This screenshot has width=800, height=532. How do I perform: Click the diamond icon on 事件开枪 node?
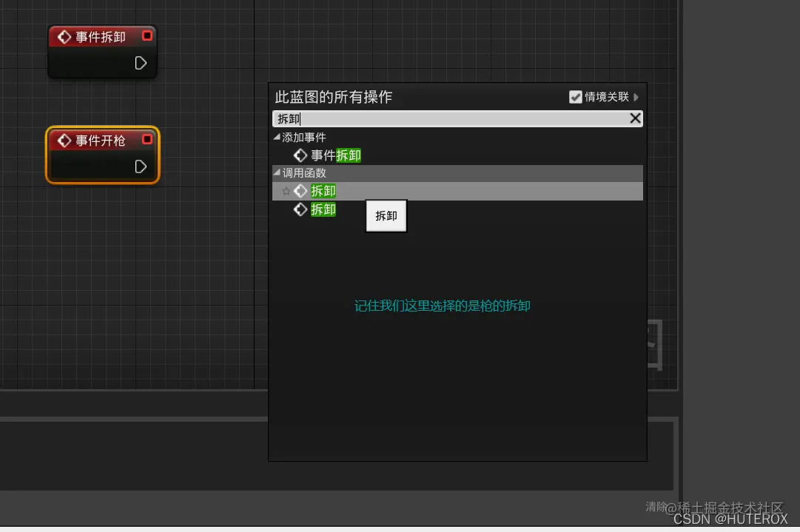point(64,141)
